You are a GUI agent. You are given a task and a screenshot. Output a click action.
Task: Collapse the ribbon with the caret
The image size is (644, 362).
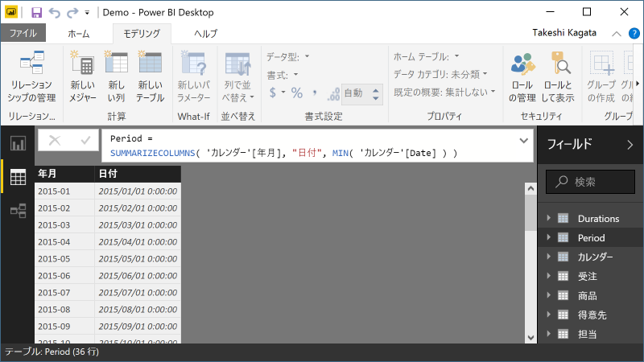(x=617, y=34)
